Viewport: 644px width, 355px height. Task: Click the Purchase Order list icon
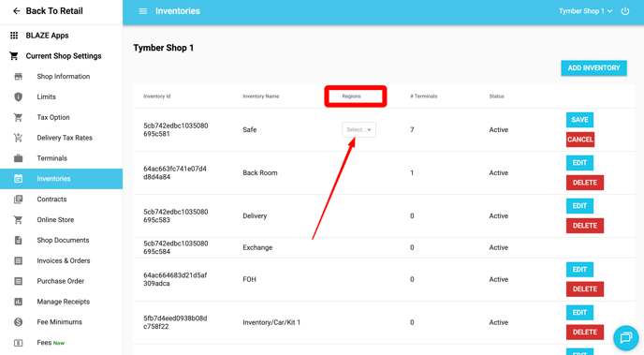(x=18, y=281)
